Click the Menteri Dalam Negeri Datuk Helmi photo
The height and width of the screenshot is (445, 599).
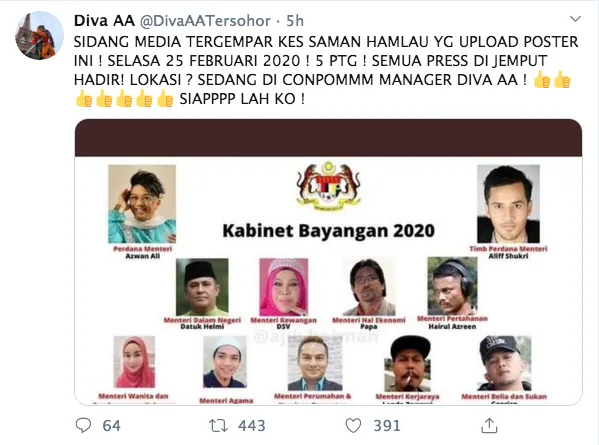[202, 287]
